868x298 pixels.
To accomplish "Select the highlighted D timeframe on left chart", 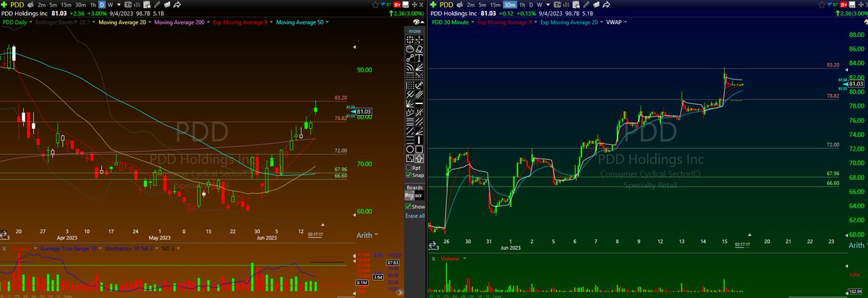I will pyautogui.click(x=102, y=5).
